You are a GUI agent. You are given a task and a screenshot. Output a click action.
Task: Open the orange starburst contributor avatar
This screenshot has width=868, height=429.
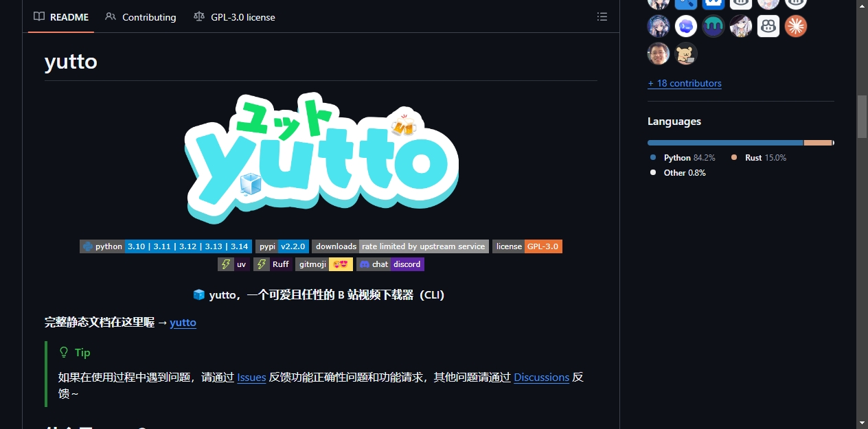tap(796, 27)
